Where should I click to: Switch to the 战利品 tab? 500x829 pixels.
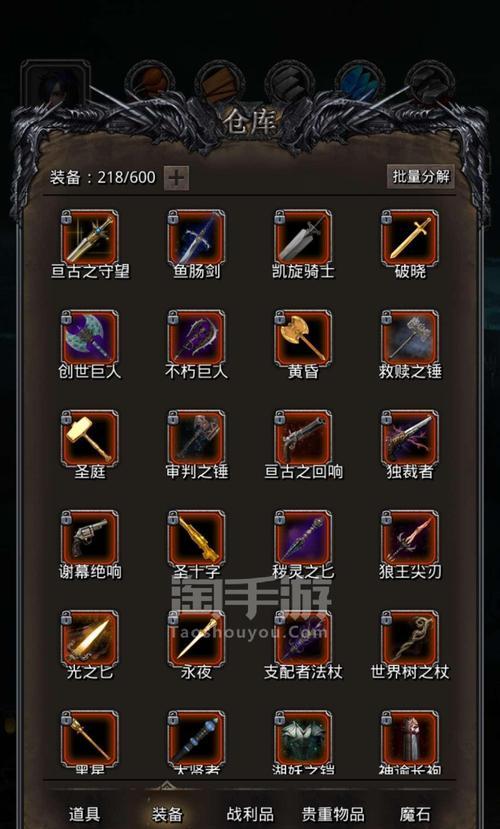(250, 814)
